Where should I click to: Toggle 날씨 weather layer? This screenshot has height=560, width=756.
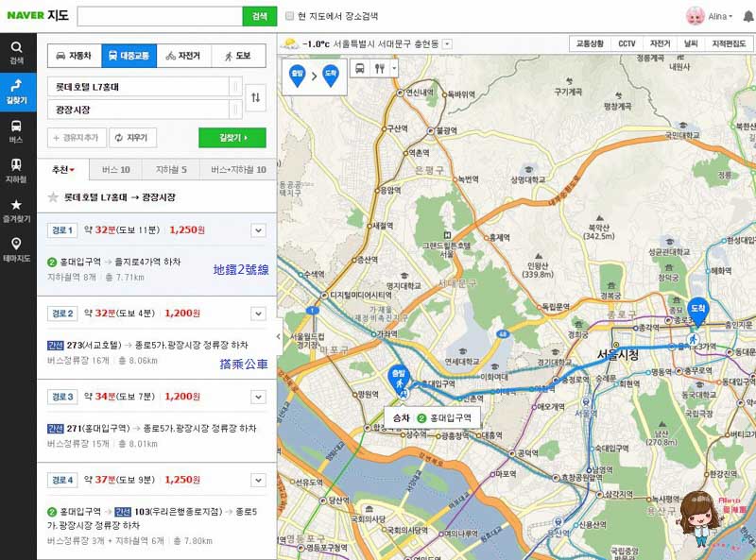click(691, 43)
